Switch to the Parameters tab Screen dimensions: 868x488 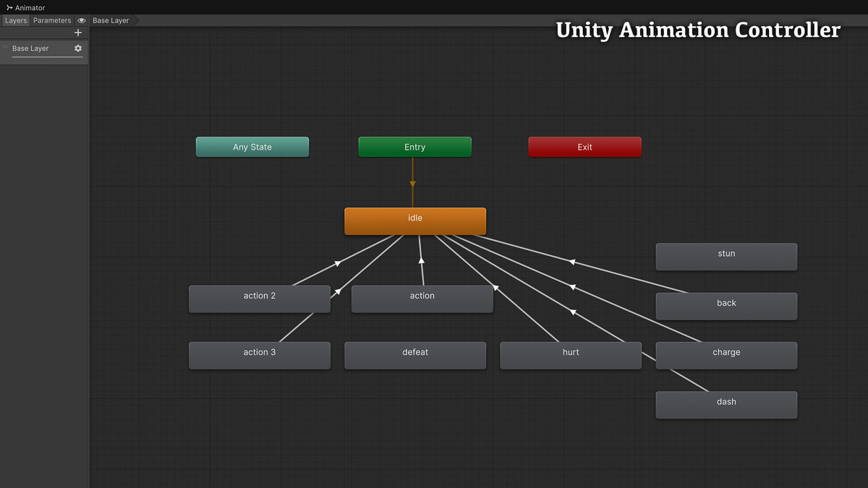51,20
